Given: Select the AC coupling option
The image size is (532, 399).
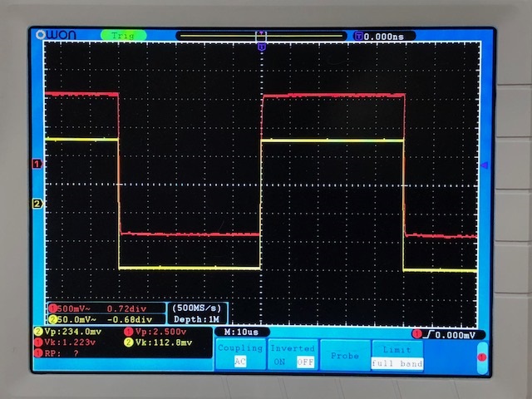Looking at the screenshot, I should (240, 362).
